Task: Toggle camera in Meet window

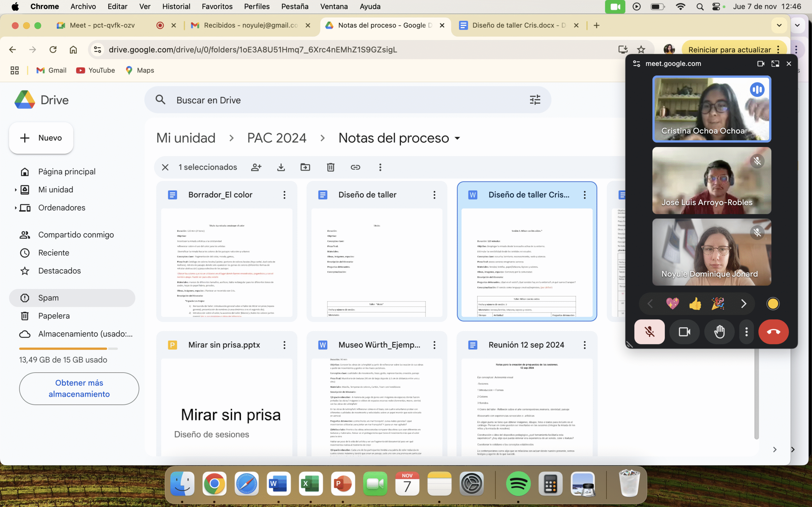Action: point(684,332)
